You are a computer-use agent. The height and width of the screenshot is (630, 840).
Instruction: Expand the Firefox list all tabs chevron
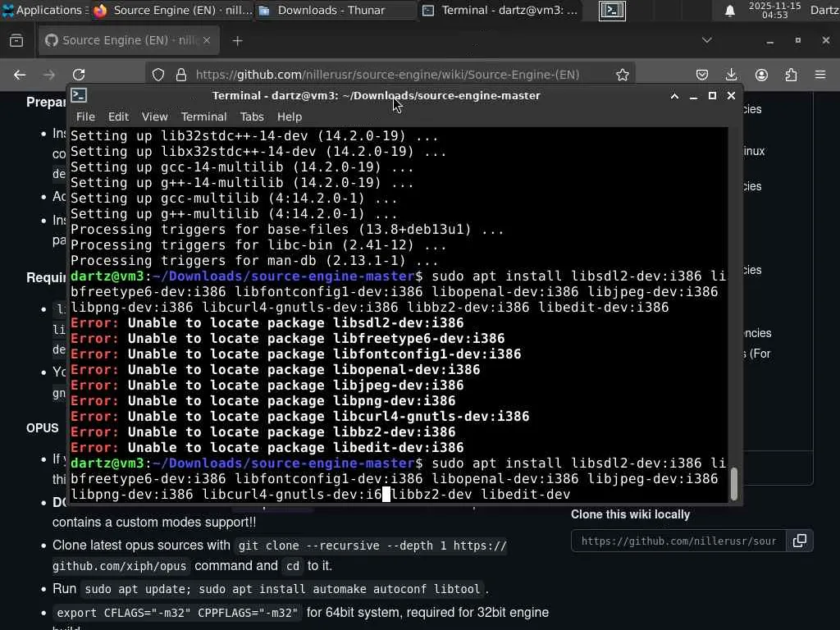coord(706,40)
